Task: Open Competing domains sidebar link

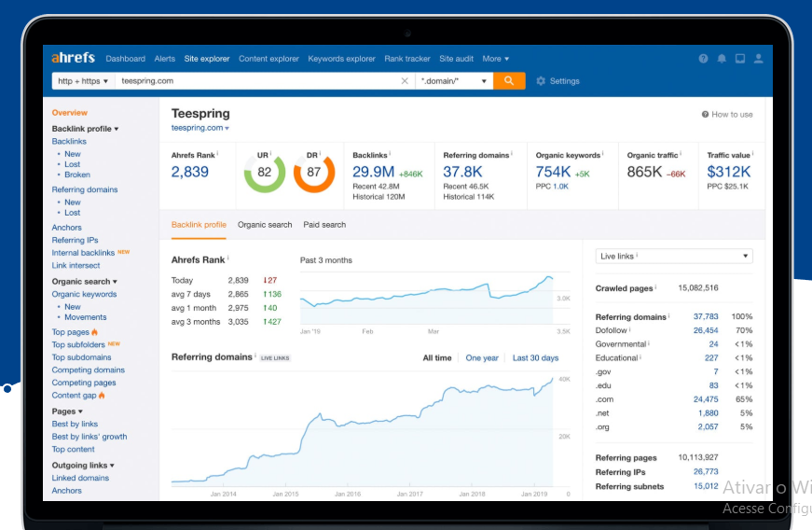Action: tap(88, 370)
